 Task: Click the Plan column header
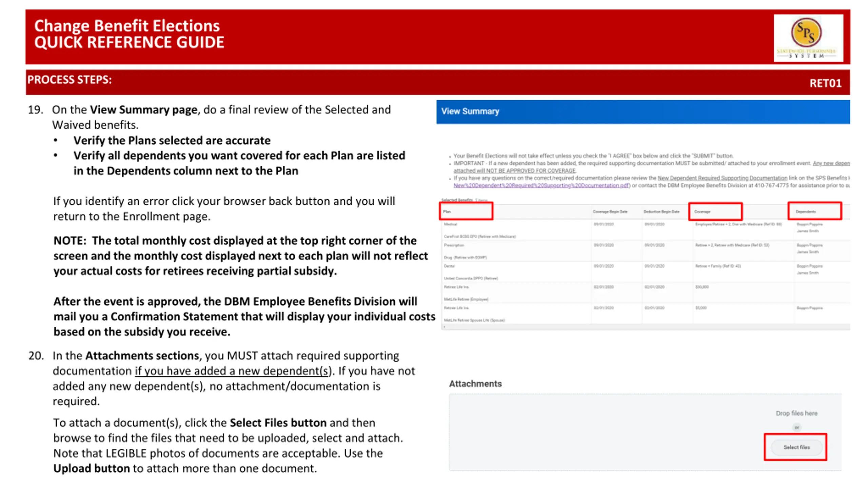(x=447, y=211)
